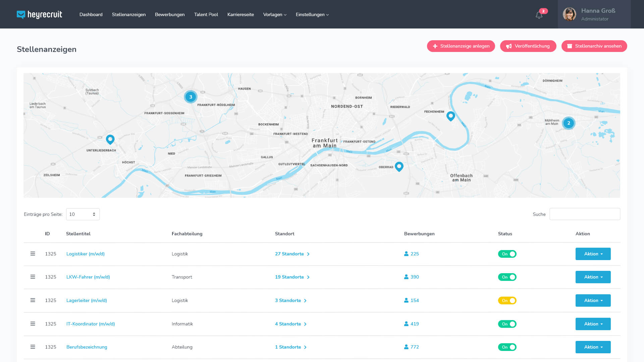Click Hanna Groß's profile avatar
This screenshot has height=362, width=644.
(x=570, y=14)
